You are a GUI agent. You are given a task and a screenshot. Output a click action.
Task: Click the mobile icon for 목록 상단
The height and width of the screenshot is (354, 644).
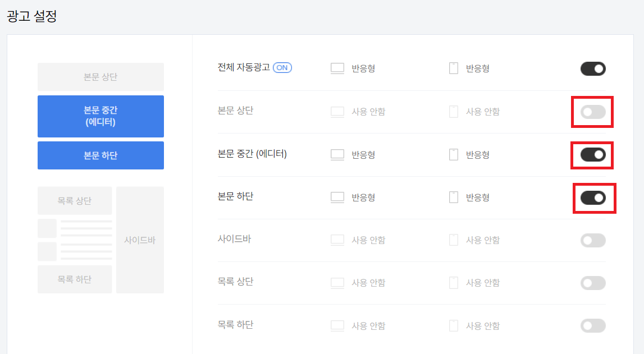[453, 283]
